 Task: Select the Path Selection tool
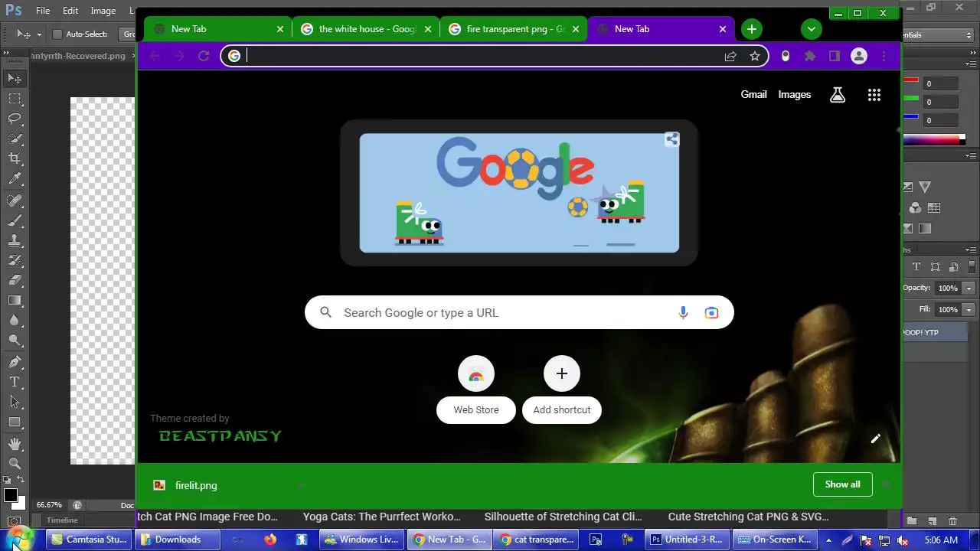[x=15, y=402]
